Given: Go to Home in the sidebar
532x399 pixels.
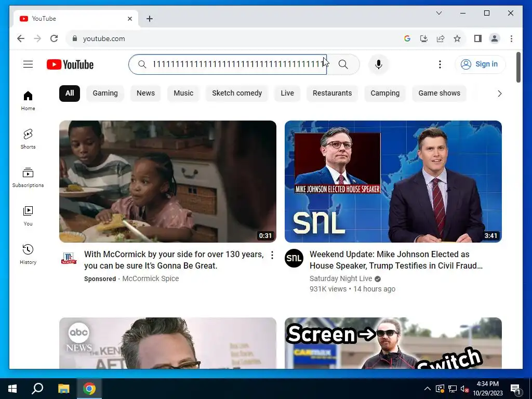Looking at the screenshot, I should 28,101.
